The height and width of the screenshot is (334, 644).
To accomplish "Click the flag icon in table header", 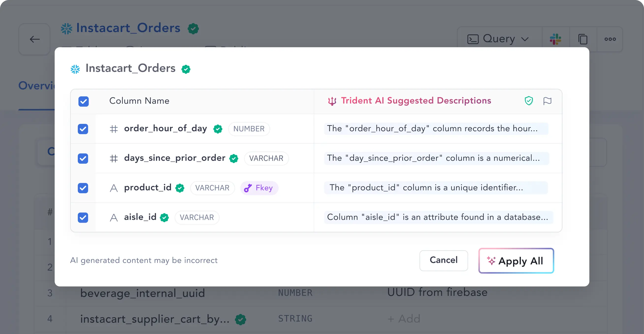I will [x=547, y=101].
